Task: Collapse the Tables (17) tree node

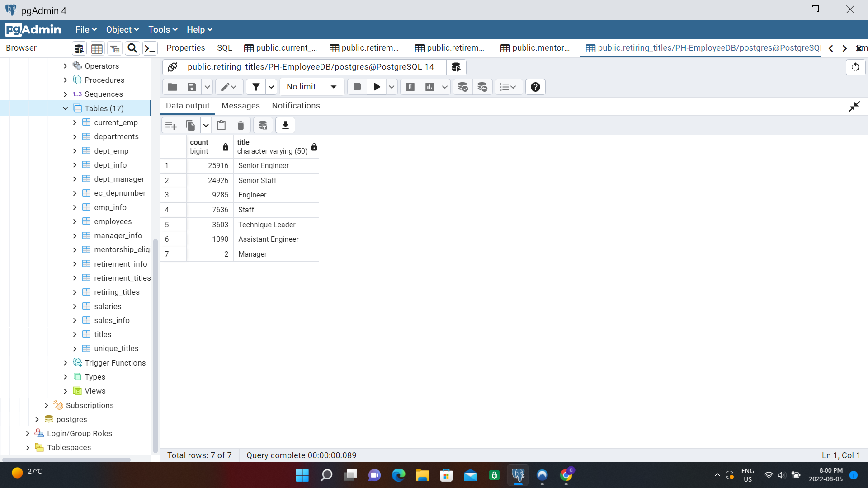Action: tap(66, 108)
